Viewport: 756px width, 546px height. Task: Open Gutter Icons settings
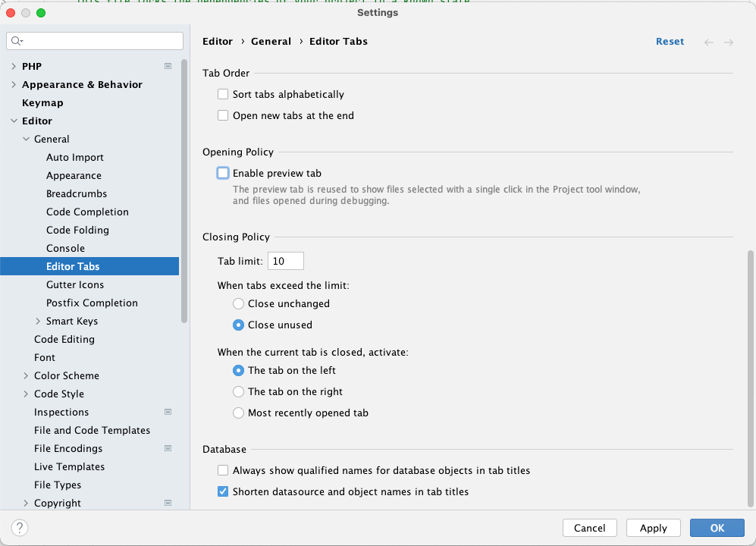coord(75,285)
